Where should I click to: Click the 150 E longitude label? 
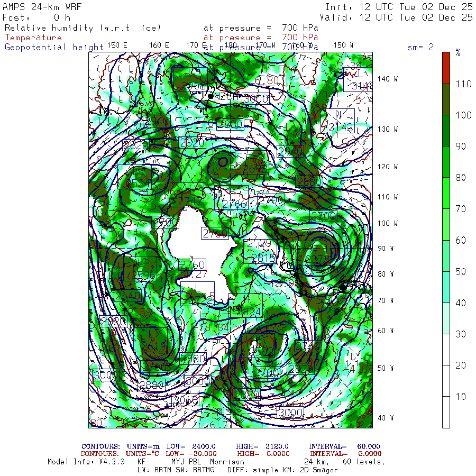pyautogui.click(x=117, y=45)
